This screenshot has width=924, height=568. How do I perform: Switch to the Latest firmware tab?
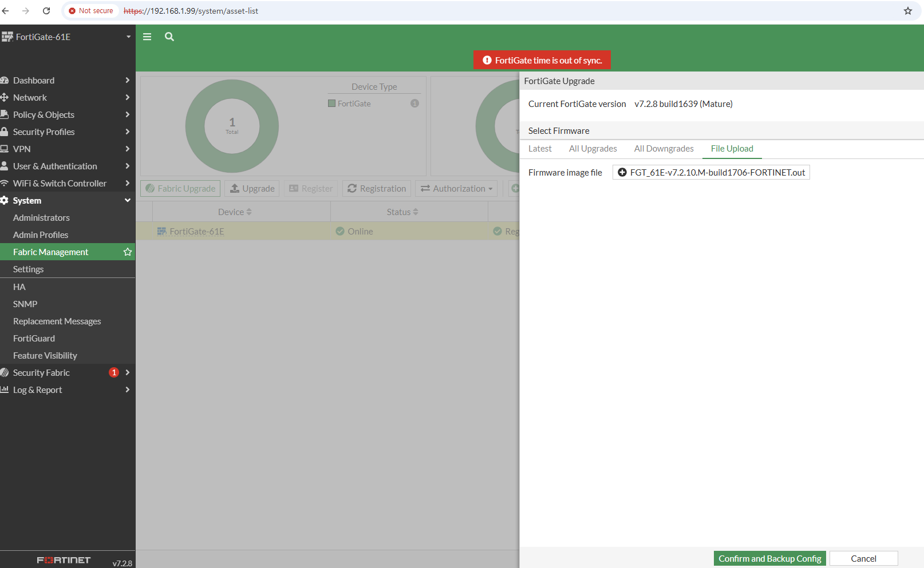(x=540, y=149)
